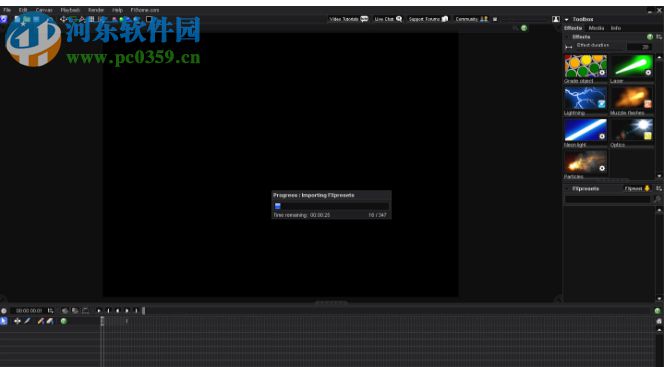This screenshot has width=666, height=367.
Task: Click the effects list scrollbar up arrow
Action: [x=659, y=57]
